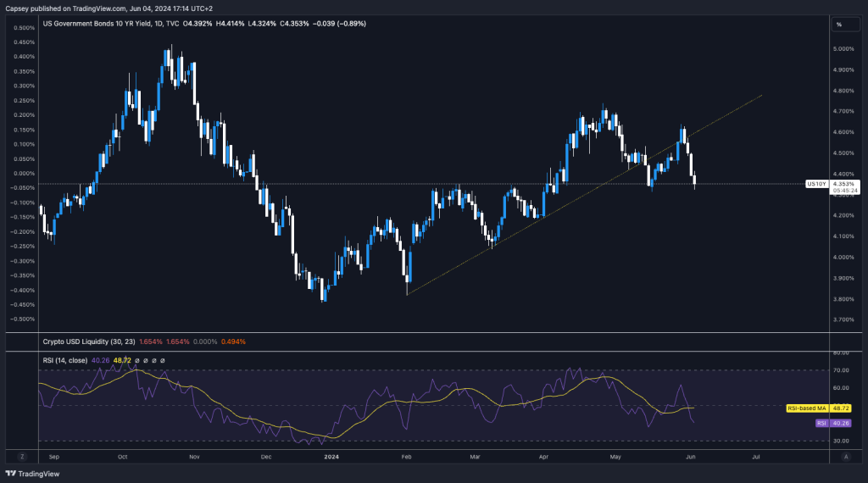Click the purple RSI scale label
Screen dimensions: 868x483
click(x=821, y=421)
